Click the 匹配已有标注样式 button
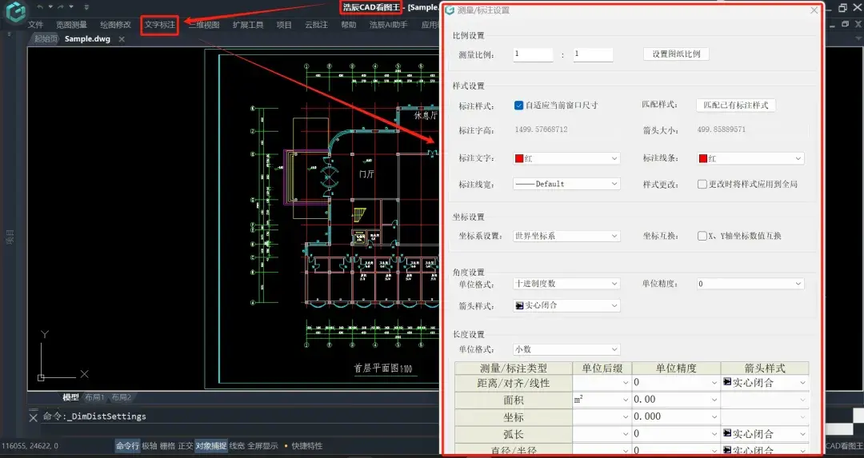 736,105
